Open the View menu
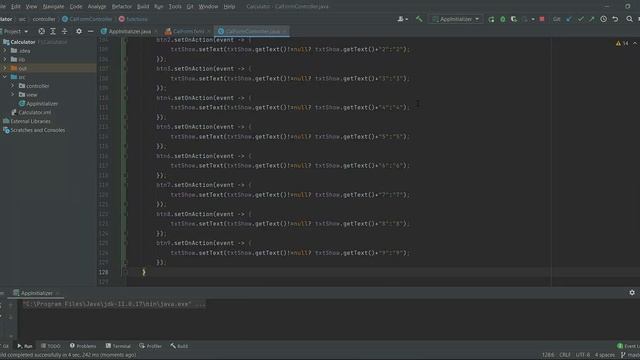The image size is (640, 360). [x=31, y=7]
